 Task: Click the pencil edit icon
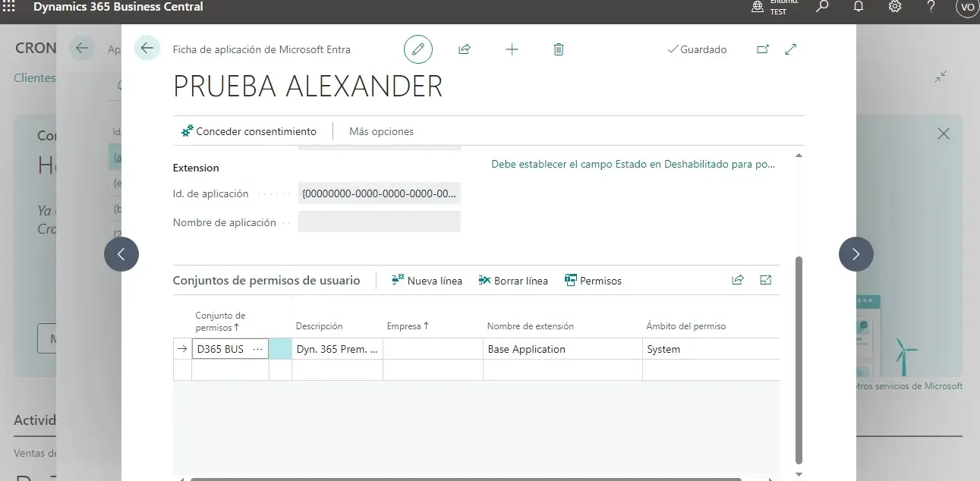pos(418,49)
